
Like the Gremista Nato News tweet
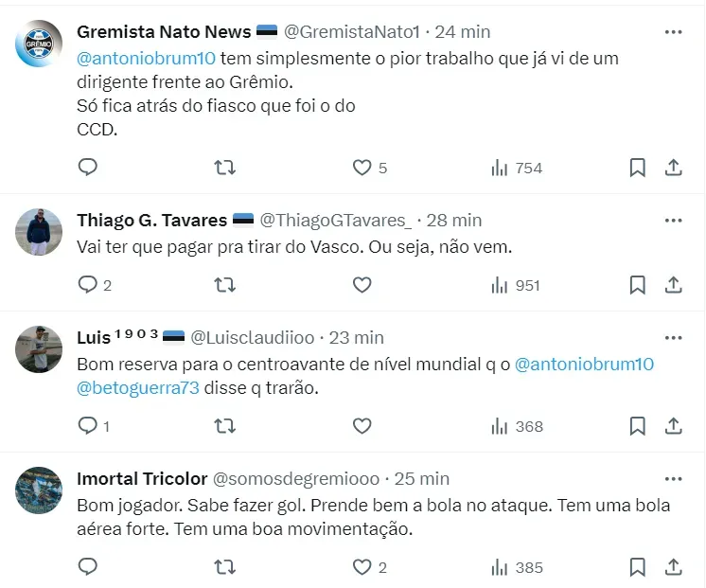point(362,168)
